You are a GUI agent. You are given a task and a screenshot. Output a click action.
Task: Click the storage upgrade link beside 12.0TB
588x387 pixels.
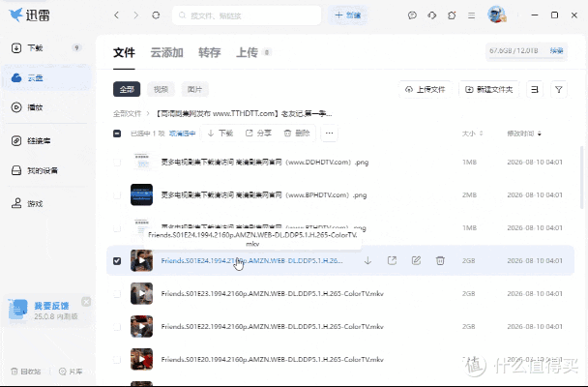[x=556, y=50]
